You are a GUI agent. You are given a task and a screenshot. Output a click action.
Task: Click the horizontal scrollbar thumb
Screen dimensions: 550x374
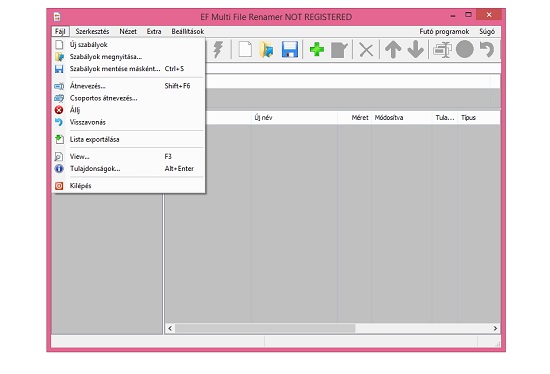click(265, 328)
